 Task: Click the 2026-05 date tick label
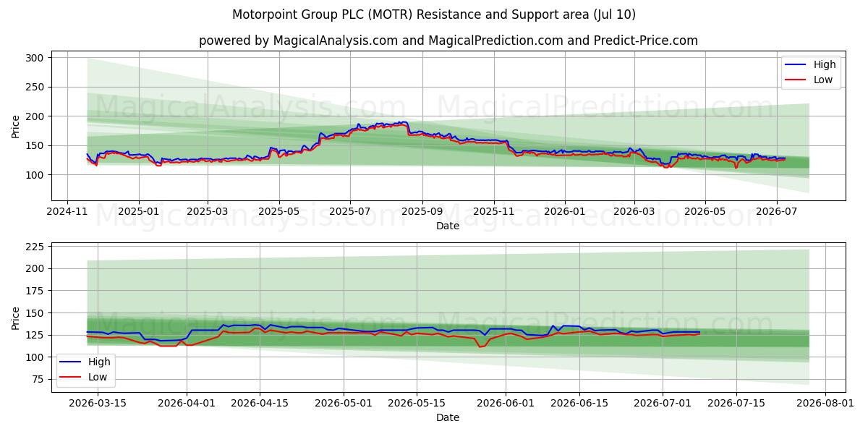pyautogui.click(x=705, y=211)
